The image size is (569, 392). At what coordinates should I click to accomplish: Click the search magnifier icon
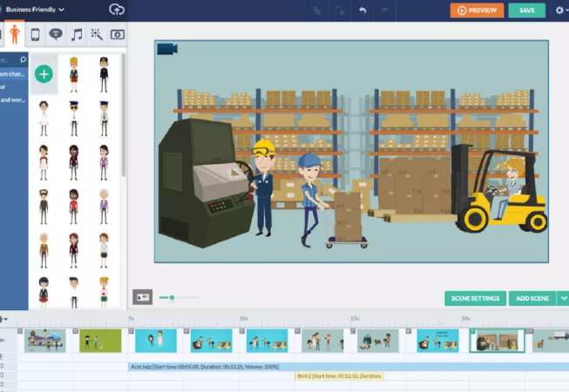tap(23, 59)
